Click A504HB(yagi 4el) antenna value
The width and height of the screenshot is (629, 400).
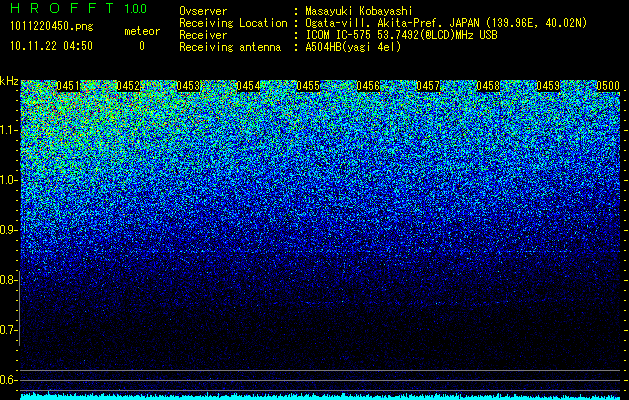pos(353,47)
